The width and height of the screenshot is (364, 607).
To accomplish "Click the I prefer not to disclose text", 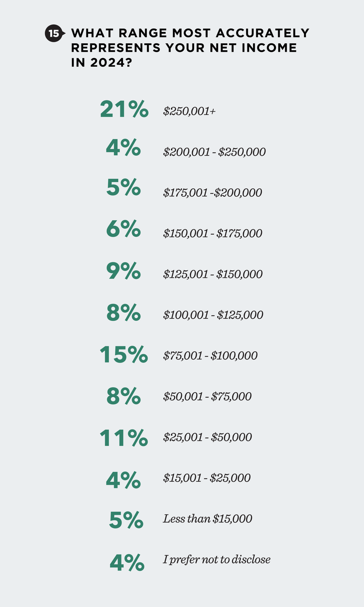I will click(217, 560).
